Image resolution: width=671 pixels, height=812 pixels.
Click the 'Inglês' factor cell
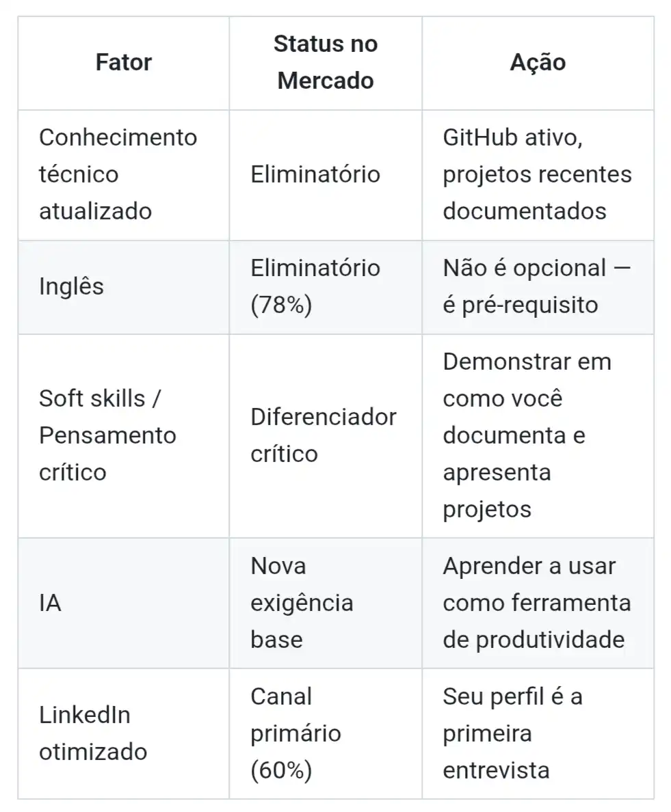71,286
